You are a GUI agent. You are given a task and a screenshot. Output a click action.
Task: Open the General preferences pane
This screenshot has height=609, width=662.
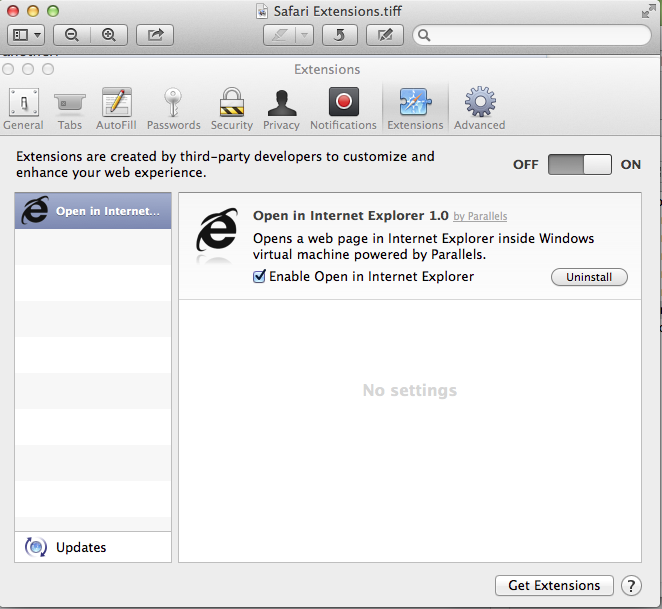pos(24,109)
